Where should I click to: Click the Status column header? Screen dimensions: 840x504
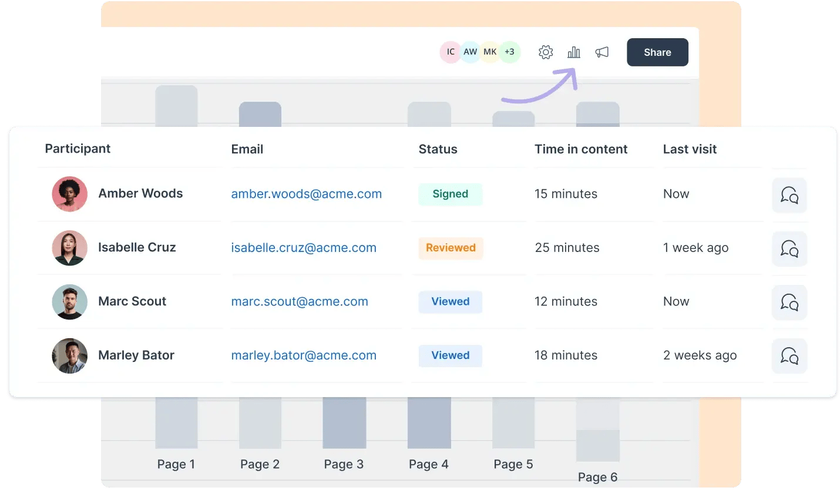[x=438, y=149]
